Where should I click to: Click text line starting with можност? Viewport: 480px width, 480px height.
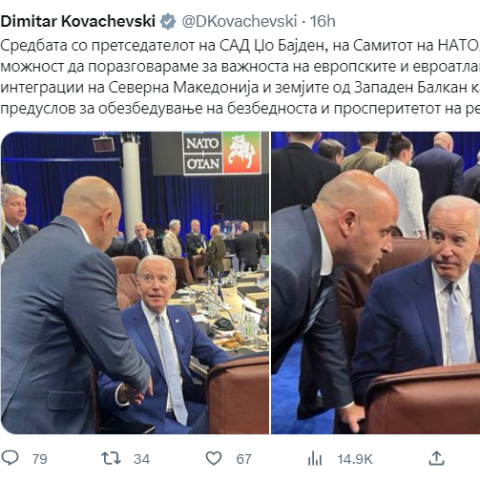240,67
